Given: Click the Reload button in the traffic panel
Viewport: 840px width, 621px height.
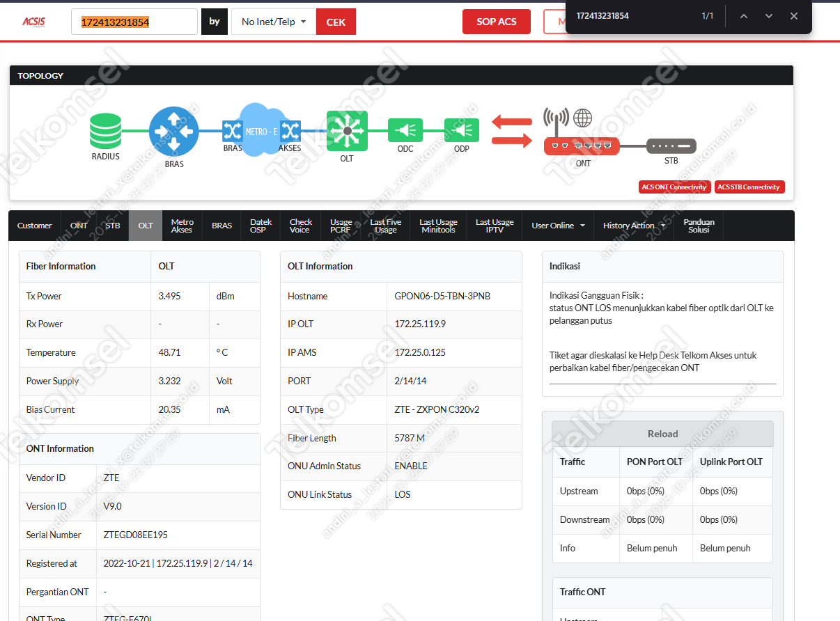Looking at the screenshot, I should click(x=662, y=434).
